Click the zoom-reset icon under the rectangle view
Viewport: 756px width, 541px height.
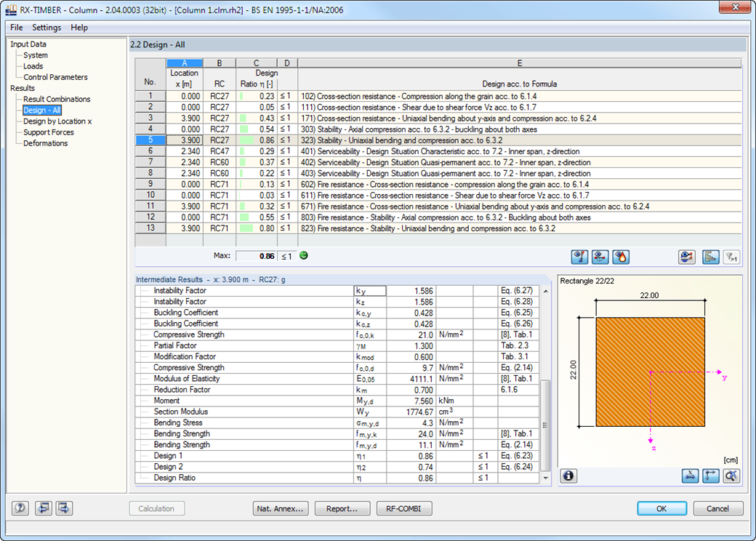click(x=731, y=476)
